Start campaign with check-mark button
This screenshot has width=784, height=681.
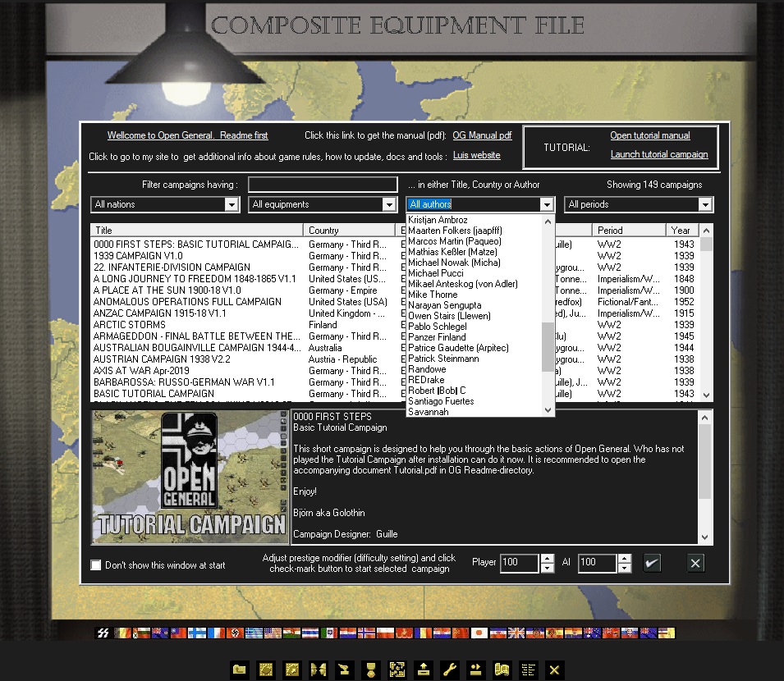coord(652,563)
